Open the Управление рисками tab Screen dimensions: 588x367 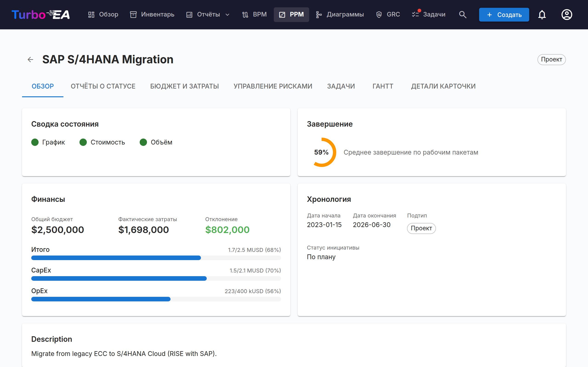273,86
